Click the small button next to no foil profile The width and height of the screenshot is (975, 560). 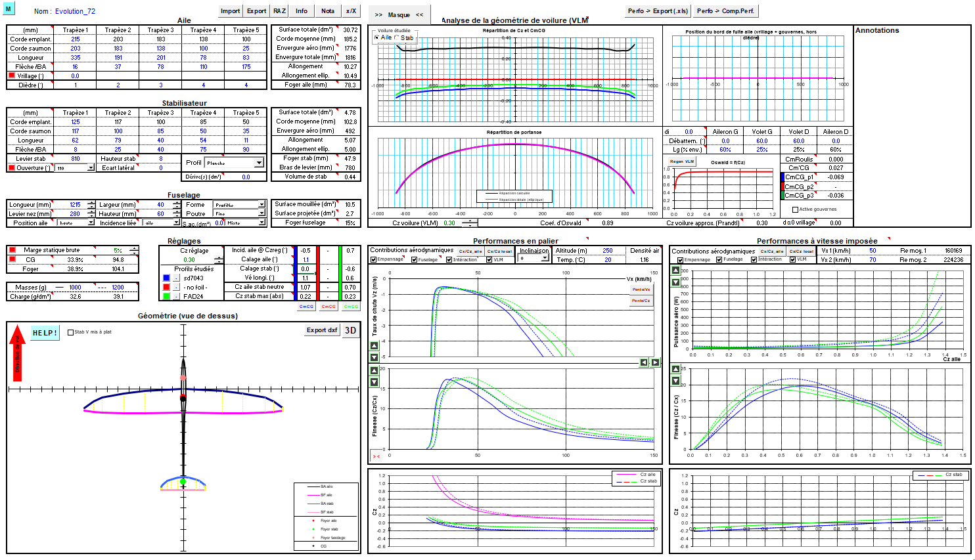176,287
